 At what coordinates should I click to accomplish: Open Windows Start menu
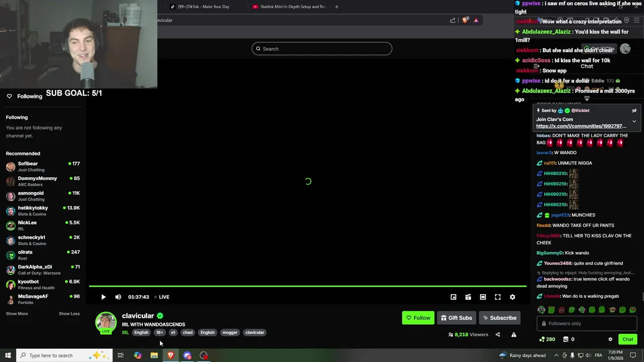8,355
